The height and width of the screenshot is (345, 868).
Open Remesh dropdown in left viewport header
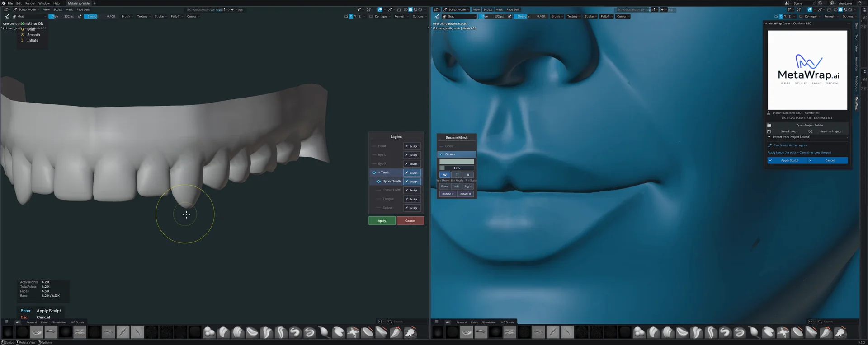point(401,16)
